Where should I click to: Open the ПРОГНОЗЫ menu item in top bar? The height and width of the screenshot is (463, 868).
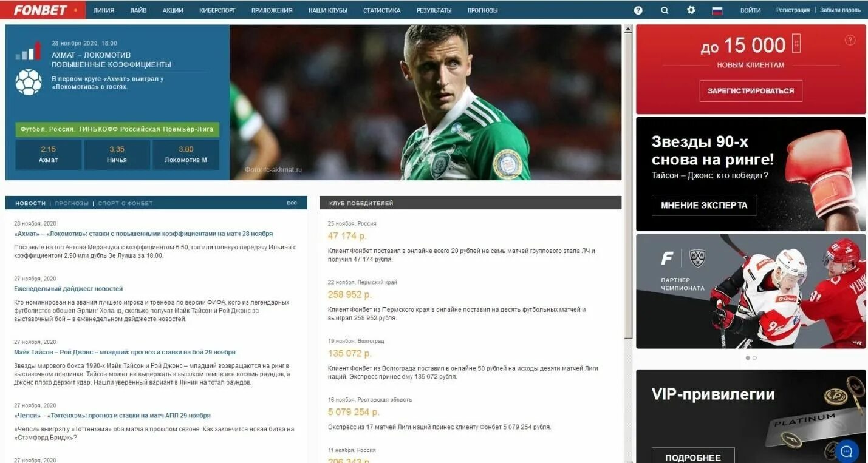coord(483,10)
